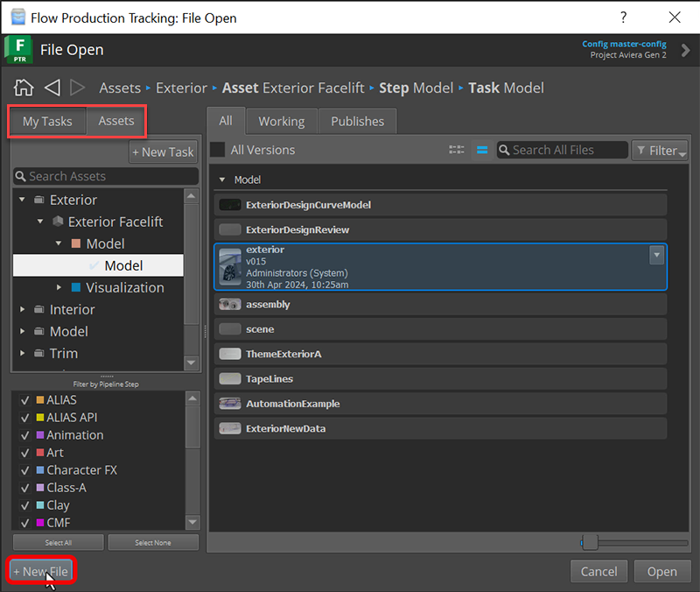The height and width of the screenshot is (592, 700).
Task: Open the exterior file version dropdown
Action: [657, 255]
